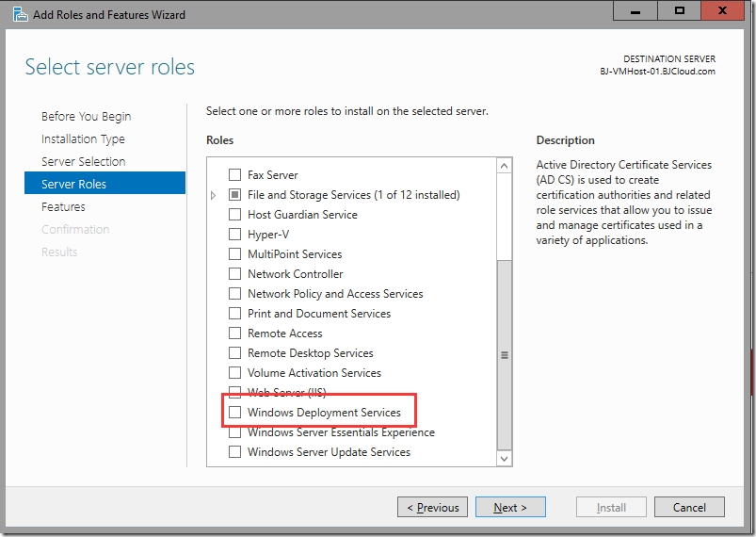Viewport: 756px width, 537px height.
Task: Enable Network Policy and Access Services
Action: [x=234, y=293]
